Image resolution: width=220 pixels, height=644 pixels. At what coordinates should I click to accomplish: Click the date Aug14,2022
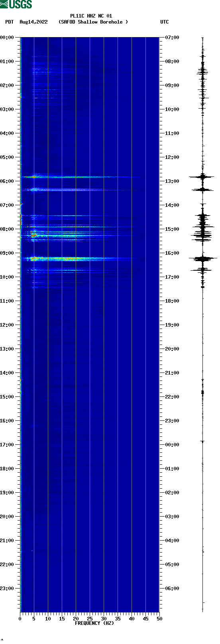(x=33, y=22)
